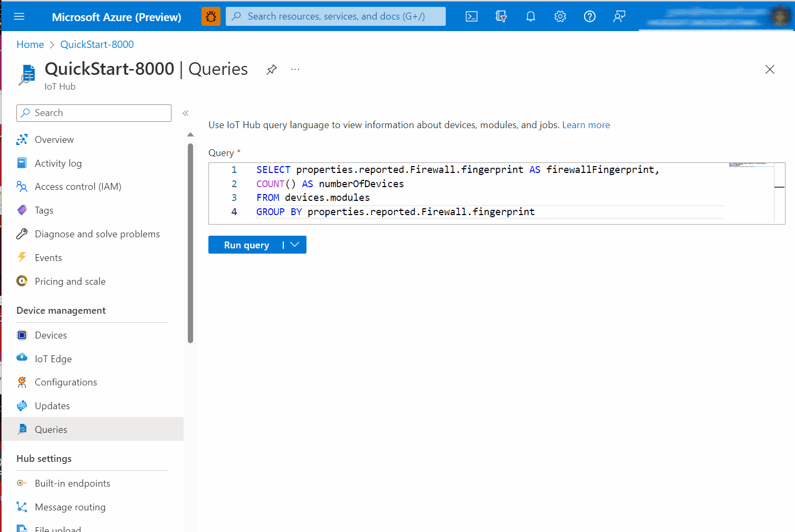Expand the Run query dropdown arrow
The image size is (795, 532).
pyautogui.click(x=295, y=245)
